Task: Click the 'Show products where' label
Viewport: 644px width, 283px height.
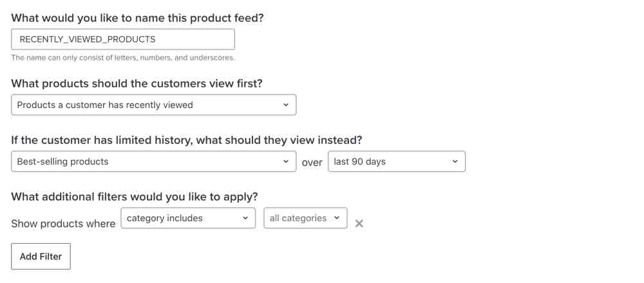Action: (x=63, y=224)
